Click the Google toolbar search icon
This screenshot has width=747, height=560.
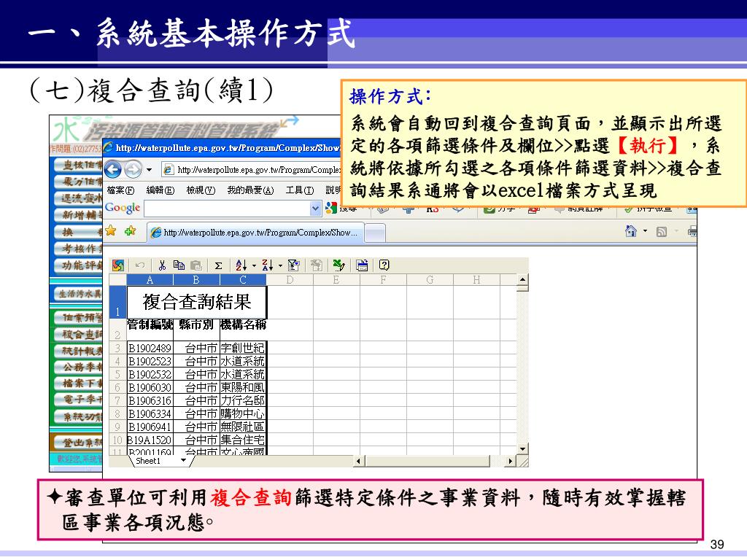[331, 208]
